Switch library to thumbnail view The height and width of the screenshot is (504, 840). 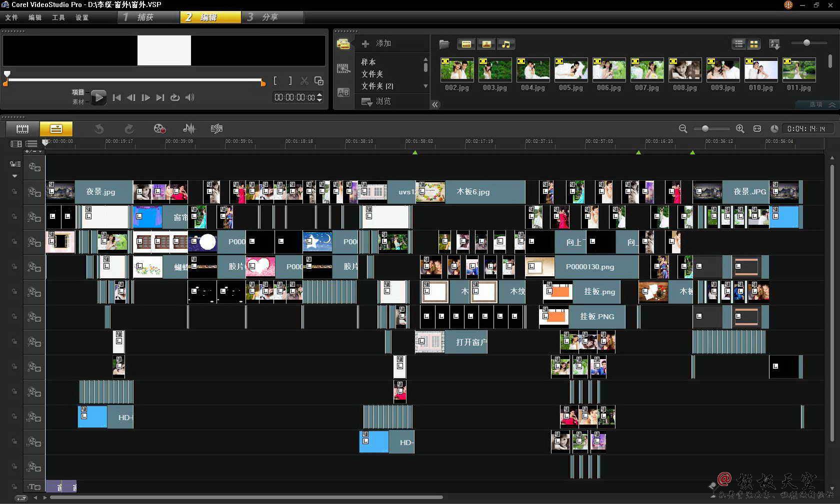753,44
